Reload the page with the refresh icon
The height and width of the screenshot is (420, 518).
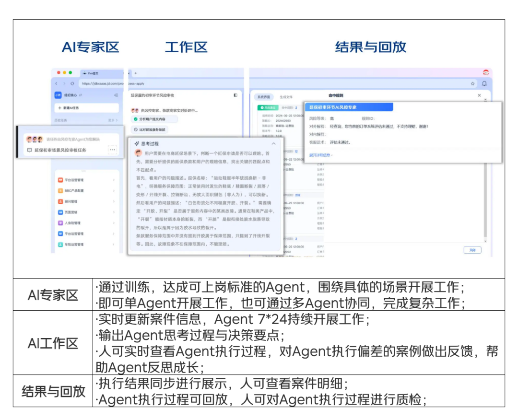click(x=72, y=83)
